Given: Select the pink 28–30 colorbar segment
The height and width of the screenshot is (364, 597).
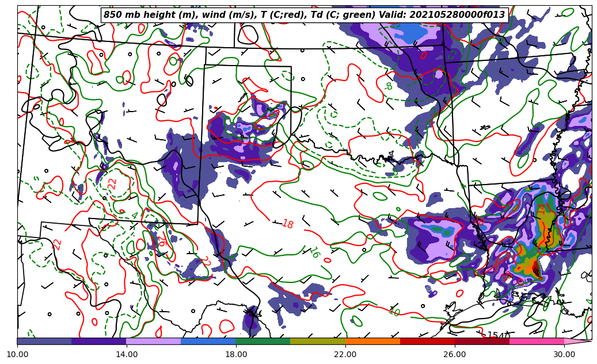Looking at the screenshot, I should pyautogui.click(x=537, y=341).
